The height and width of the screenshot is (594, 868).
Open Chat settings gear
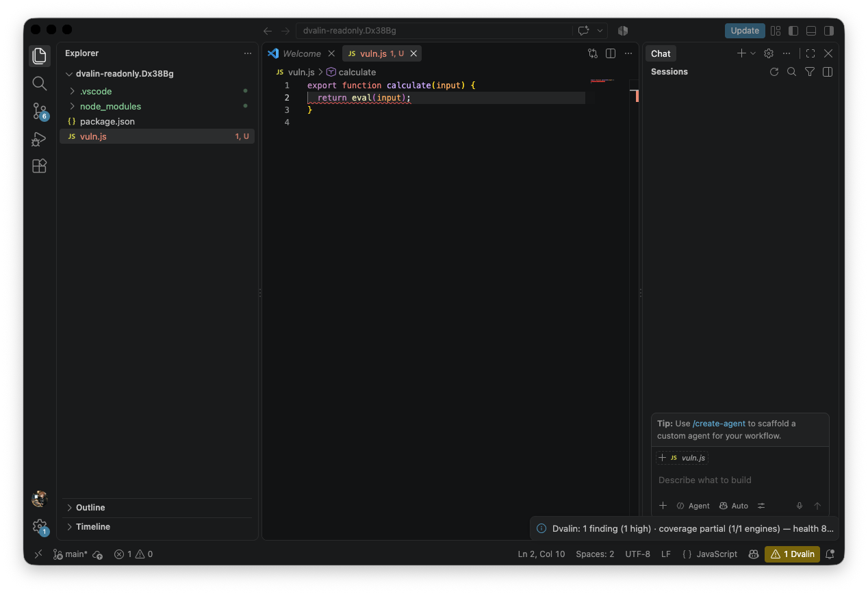[769, 53]
